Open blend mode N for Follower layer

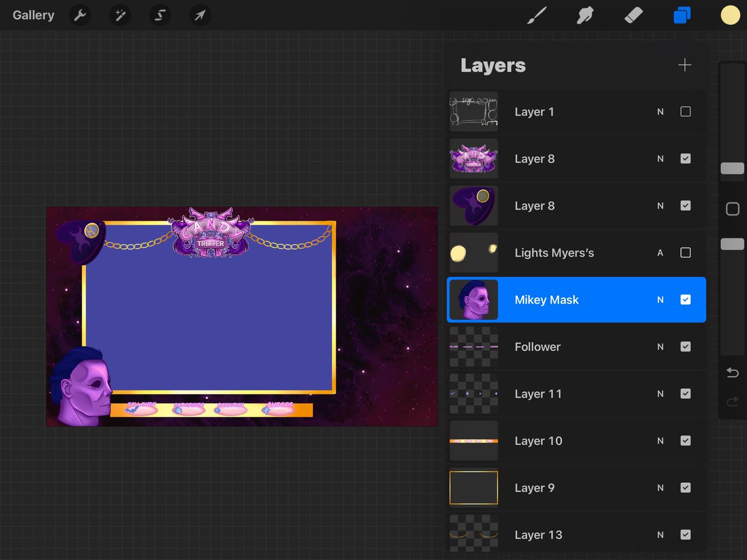(x=660, y=347)
